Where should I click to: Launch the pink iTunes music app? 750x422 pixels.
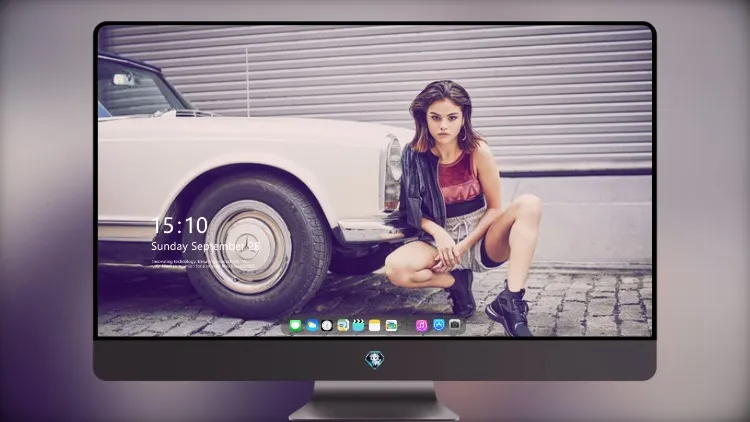(421, 325)
